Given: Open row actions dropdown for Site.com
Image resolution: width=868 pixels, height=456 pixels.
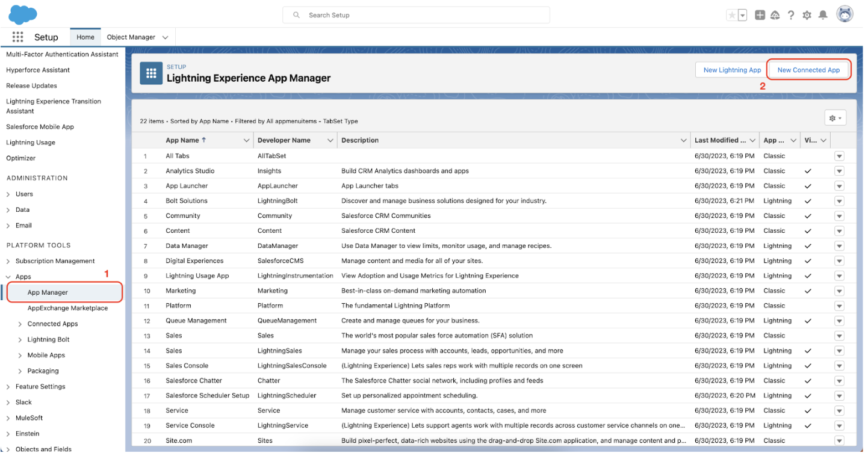Looking at the screenshot, I should 839,440.
